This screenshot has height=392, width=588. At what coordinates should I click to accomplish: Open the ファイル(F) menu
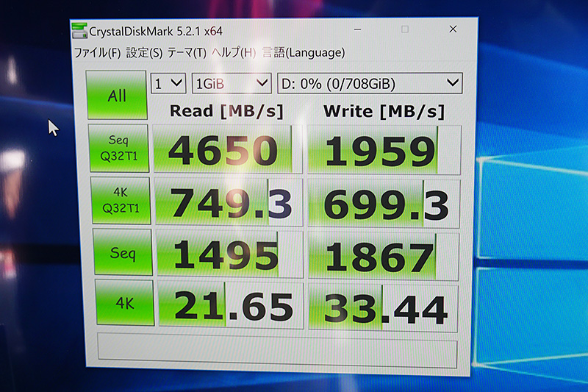pos(97,53)
